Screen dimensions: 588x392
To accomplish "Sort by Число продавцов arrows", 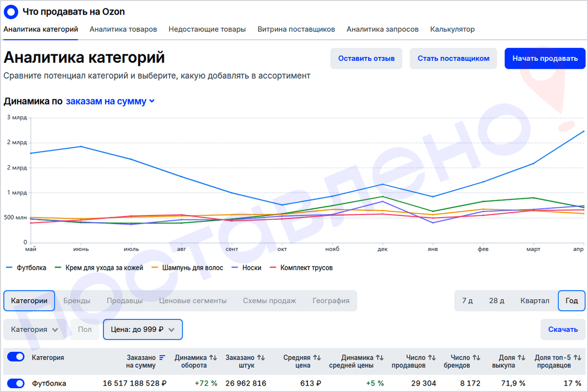I will click(432, 358).
